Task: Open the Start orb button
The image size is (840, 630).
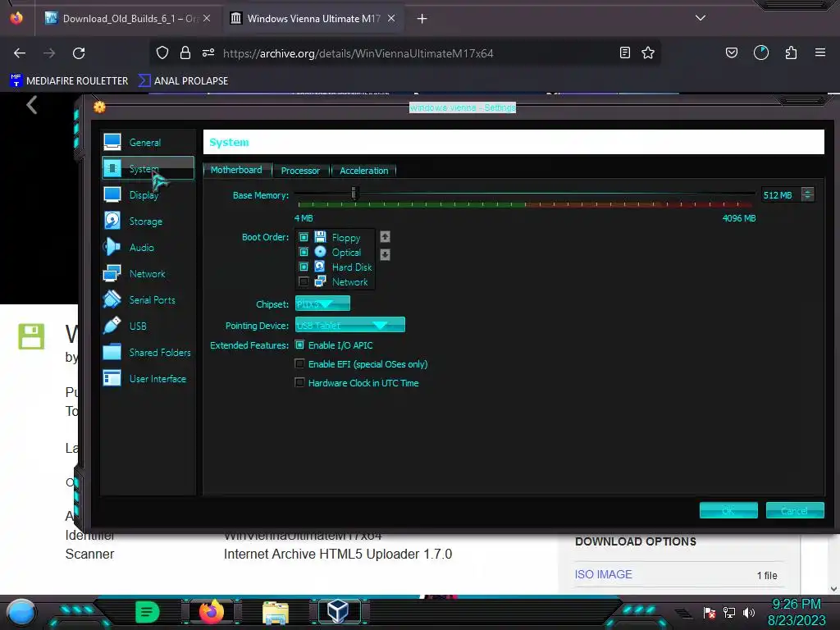Action: (21, 612)
